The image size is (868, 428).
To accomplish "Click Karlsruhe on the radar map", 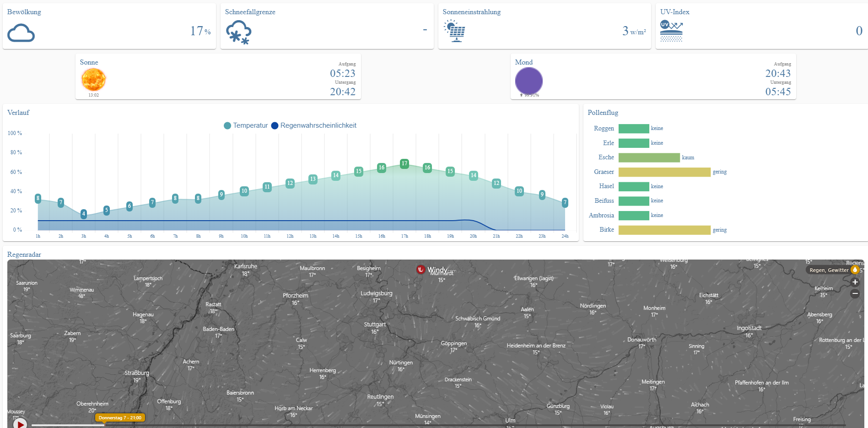I will pyautogui.click(x=246, y=266).
